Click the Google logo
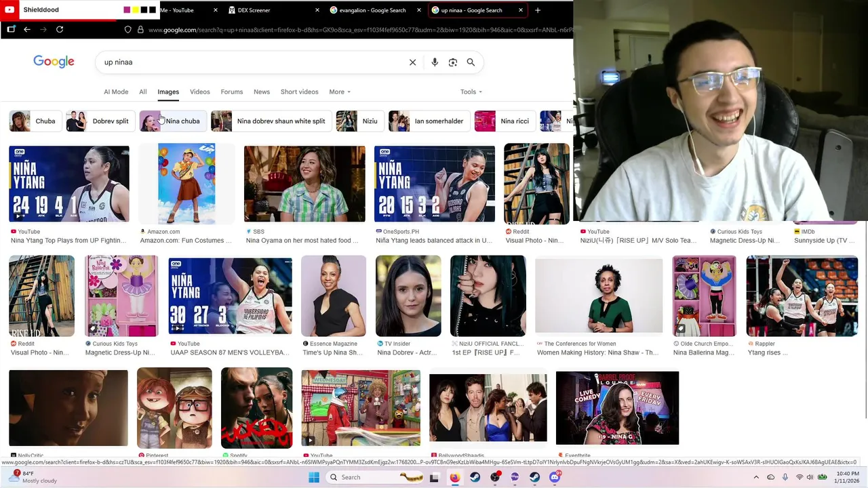 [x=54, y=62]
